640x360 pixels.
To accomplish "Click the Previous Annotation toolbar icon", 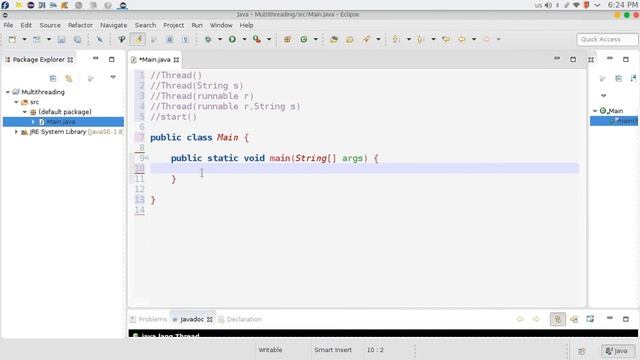I will tap(420, 39).
